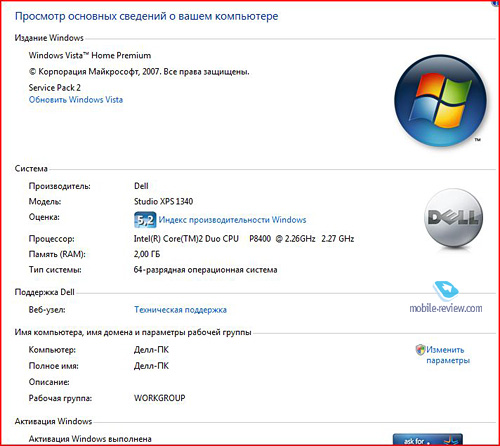
Task: Click the Windows Vista Home Premium edition text
Action: [x=90, y=55]
